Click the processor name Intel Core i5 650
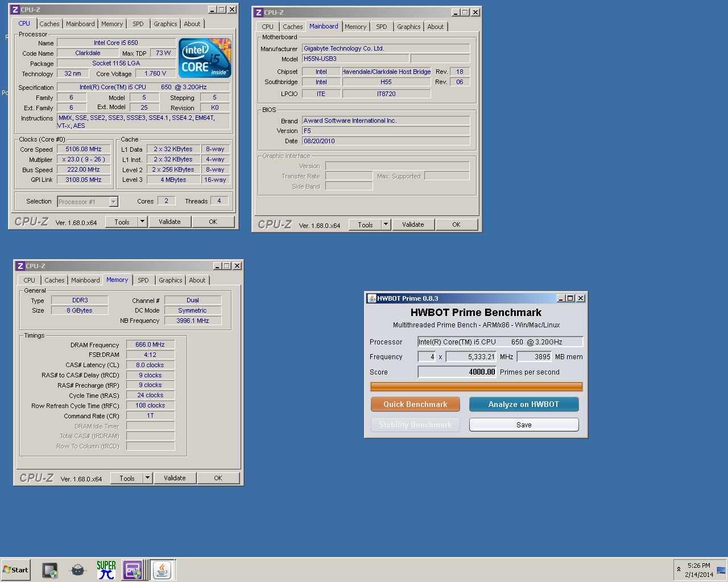 116,43
